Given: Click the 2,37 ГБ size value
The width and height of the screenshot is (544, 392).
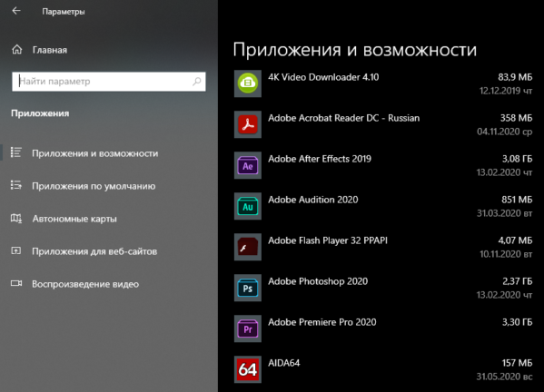Looking at the screenshot, I should [518, 281].
